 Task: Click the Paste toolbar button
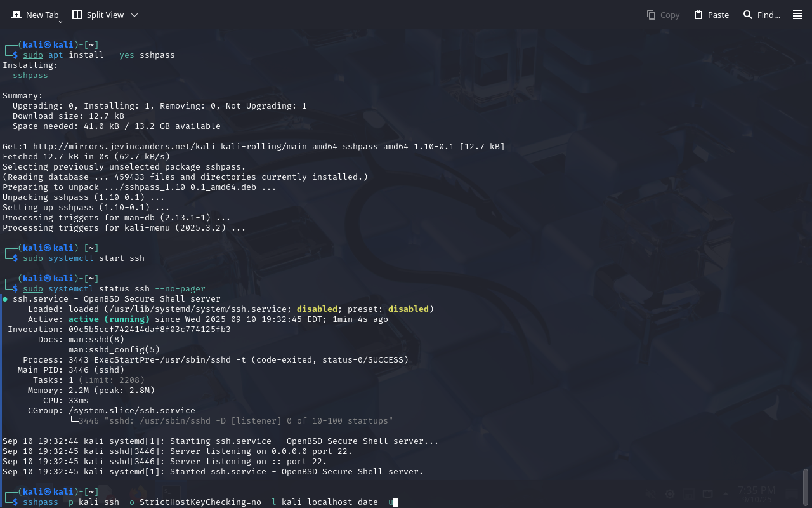click(x=711, y=15)
